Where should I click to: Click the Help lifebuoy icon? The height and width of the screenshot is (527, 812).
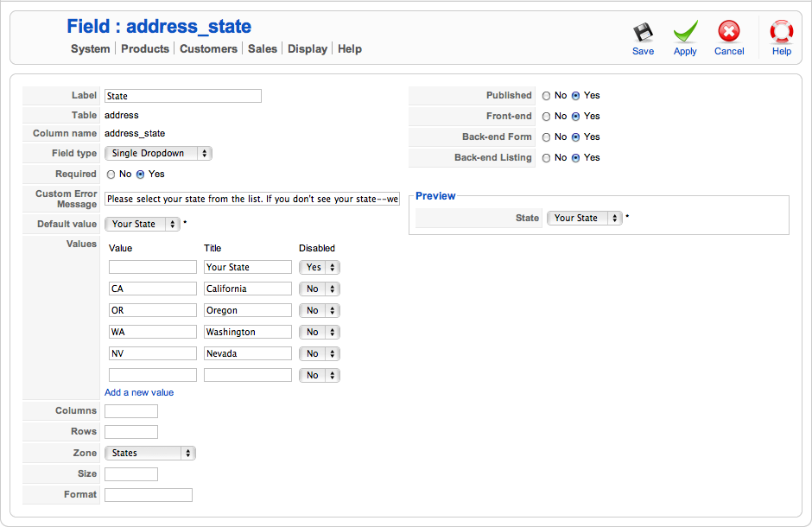(x=782, y=34)
